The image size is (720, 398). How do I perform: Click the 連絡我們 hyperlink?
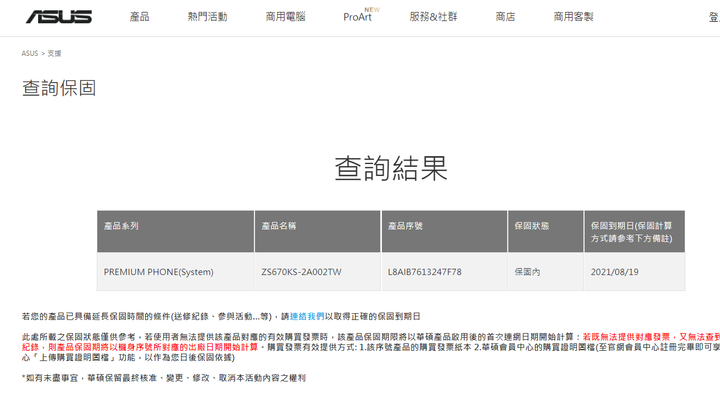pyautogui.click(x=307, y=316)
